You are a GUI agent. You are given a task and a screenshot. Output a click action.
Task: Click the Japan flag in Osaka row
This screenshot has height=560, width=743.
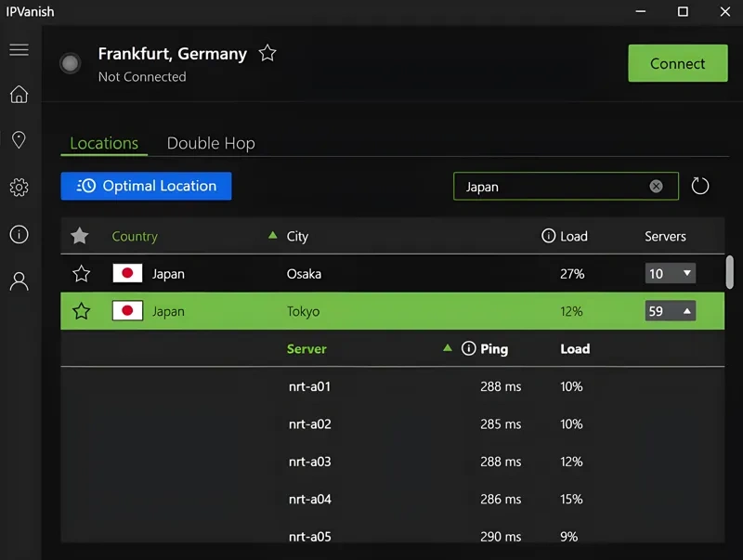point(127,273)
